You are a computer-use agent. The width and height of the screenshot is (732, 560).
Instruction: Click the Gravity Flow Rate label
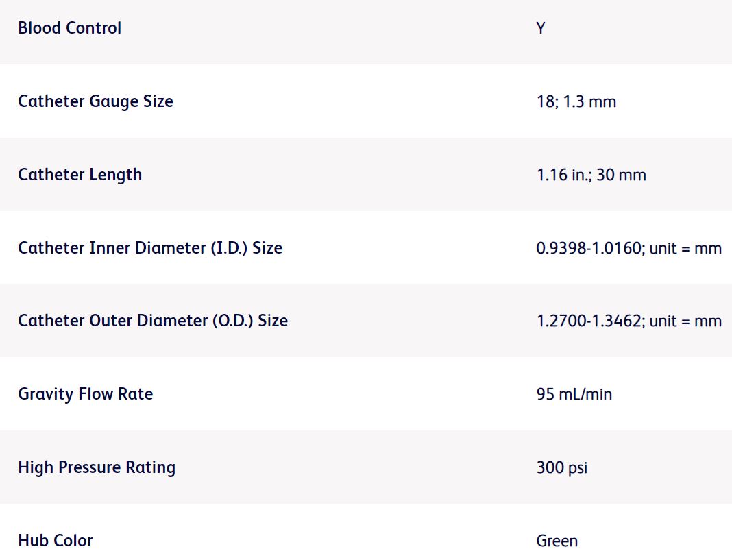pyautogui.click(x=85, y=394)
